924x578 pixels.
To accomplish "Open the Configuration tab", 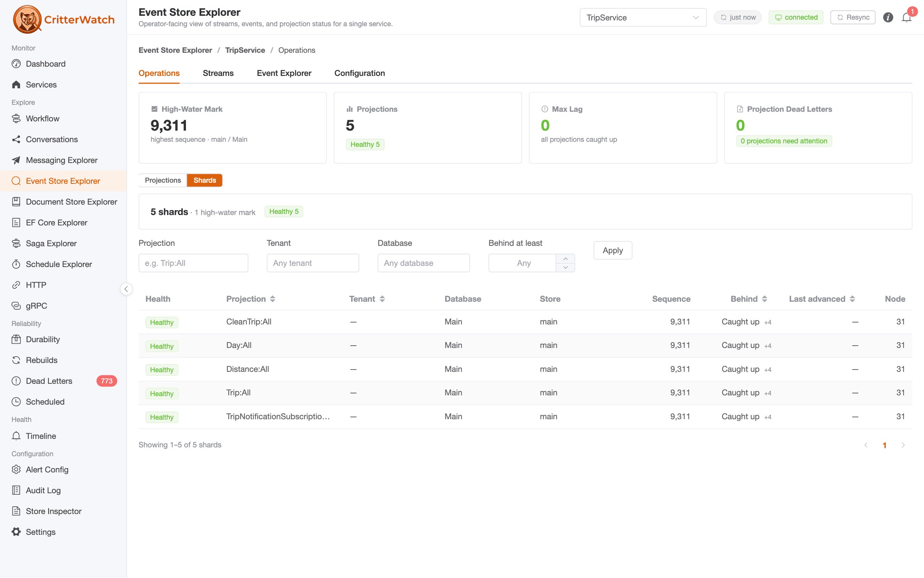I will click(360, 73).
